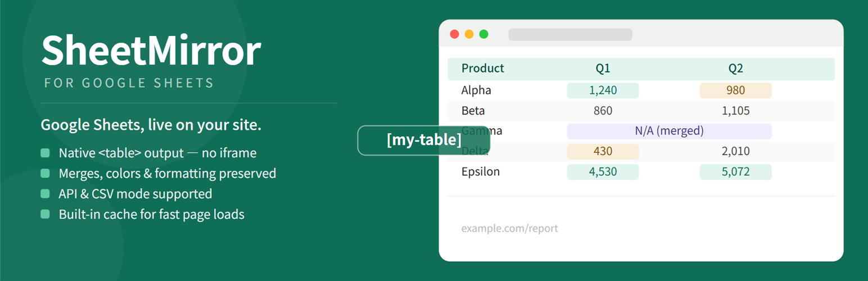Image resolution: width=868 pixels, height=281 pixels.
Task: Click the 1,105 cell in Beta row
Action: tap(735, 111)
